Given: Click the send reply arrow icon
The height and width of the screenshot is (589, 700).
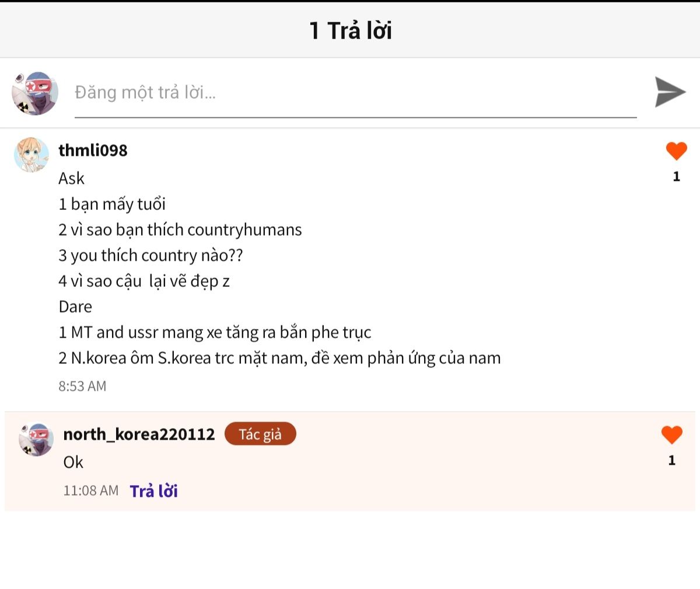Looking at the screenshot, I should pos(670,92).
